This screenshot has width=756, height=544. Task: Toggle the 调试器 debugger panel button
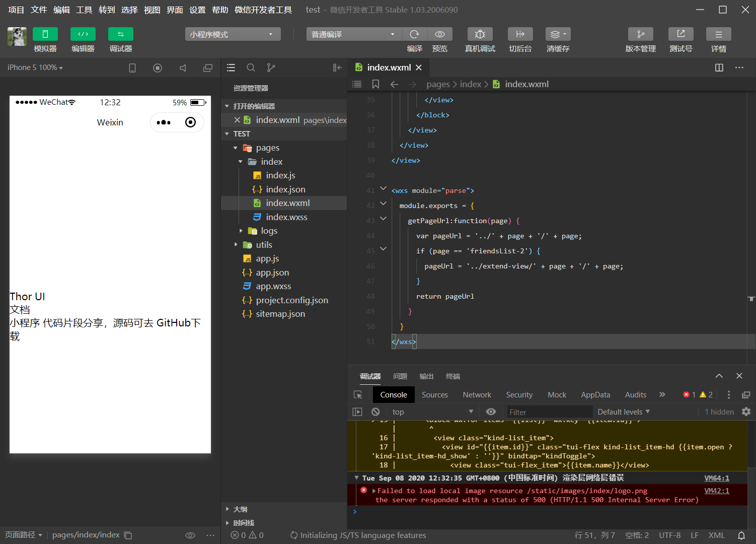click(x=121, y=34)
